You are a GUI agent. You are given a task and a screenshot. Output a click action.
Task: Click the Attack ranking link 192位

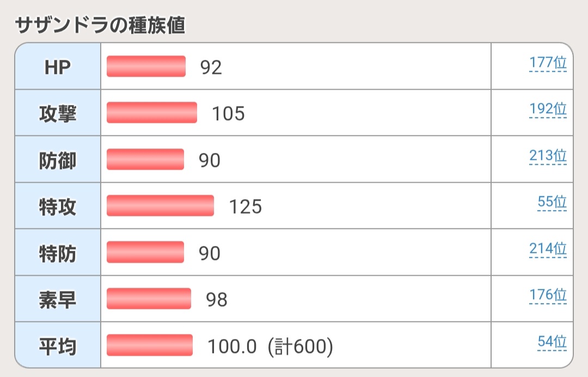[x=548, y=110]
